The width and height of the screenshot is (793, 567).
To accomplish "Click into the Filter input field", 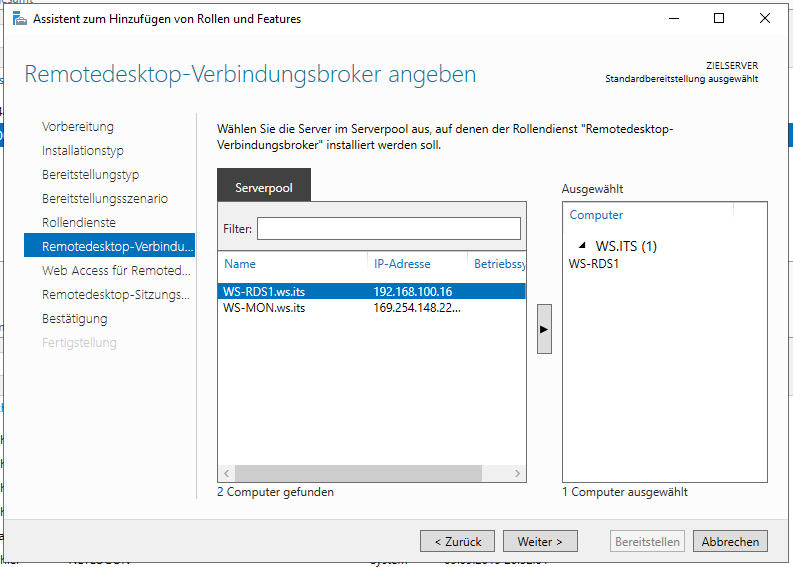I will tap(388, 229).
